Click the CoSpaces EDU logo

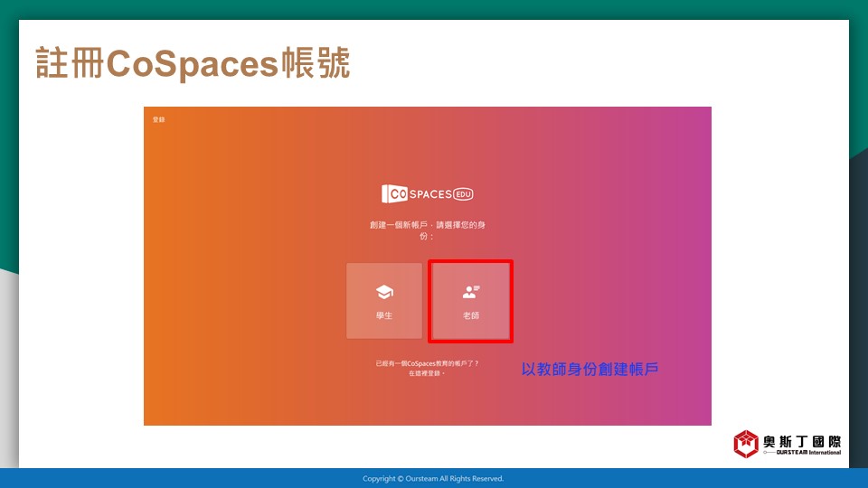(428, 193)
